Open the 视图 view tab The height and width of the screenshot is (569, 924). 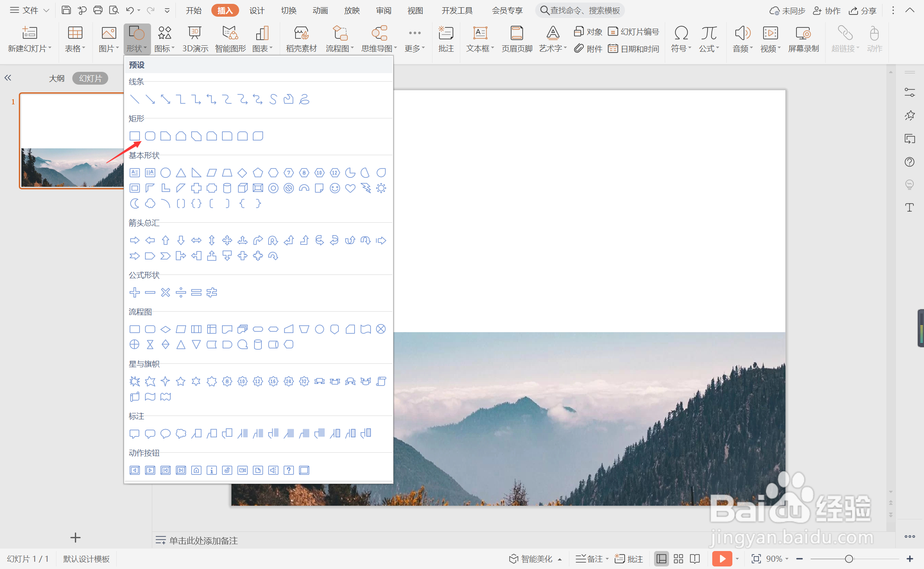415,10
